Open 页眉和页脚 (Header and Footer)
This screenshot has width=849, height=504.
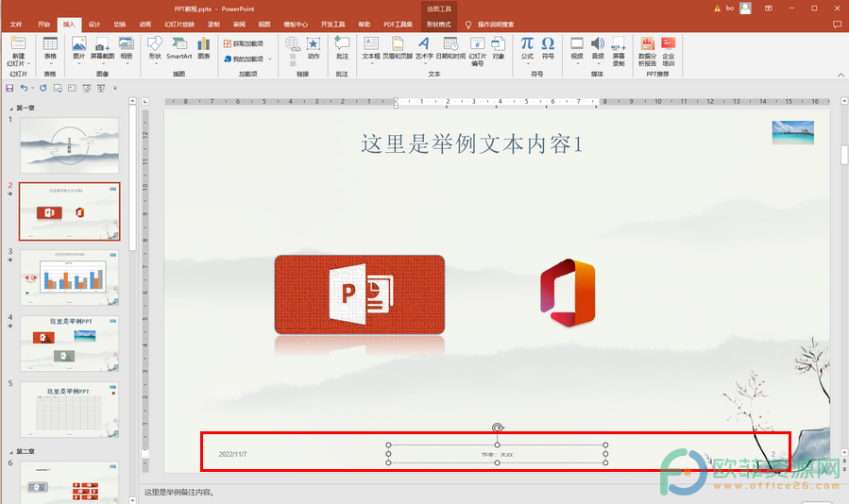coord(398,48)
